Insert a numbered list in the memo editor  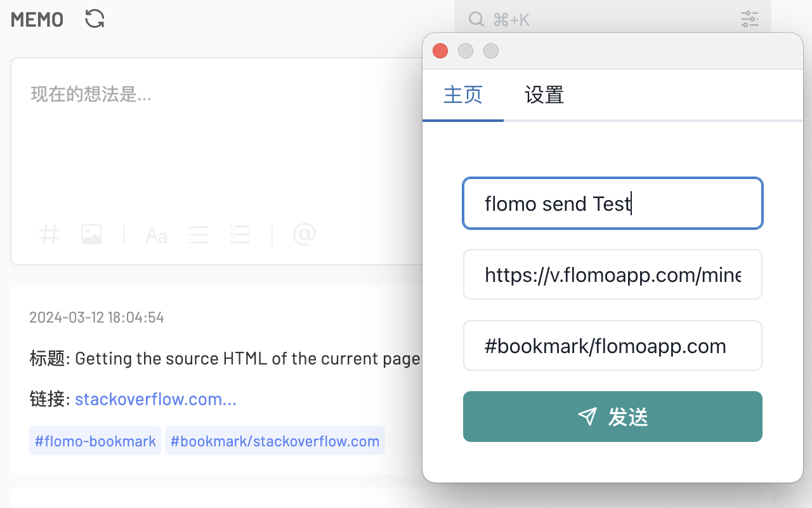click(240, 234)
